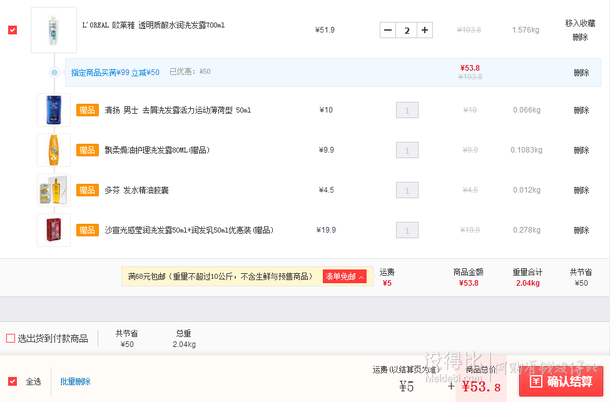The width and height of the screenshot is (610, 402).
Task: Increase L'OREAL quantity with plus button
Action: pos(425,30)
